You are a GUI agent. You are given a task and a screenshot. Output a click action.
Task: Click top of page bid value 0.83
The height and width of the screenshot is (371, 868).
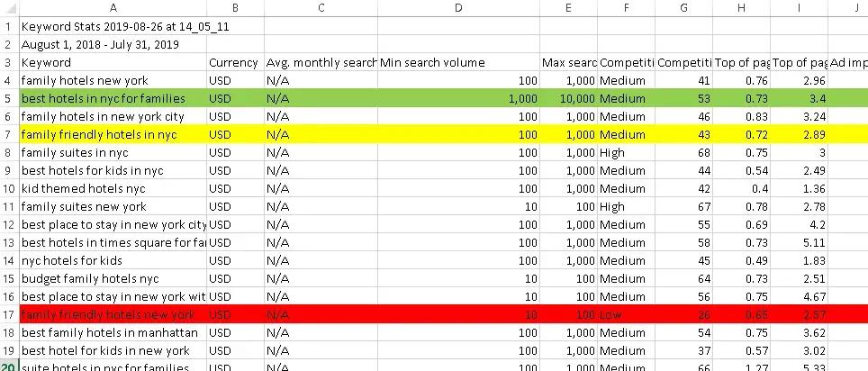coord(741,117)
